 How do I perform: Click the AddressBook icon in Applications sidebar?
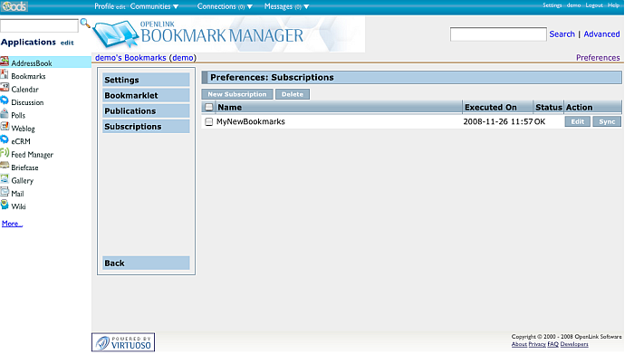5,62
